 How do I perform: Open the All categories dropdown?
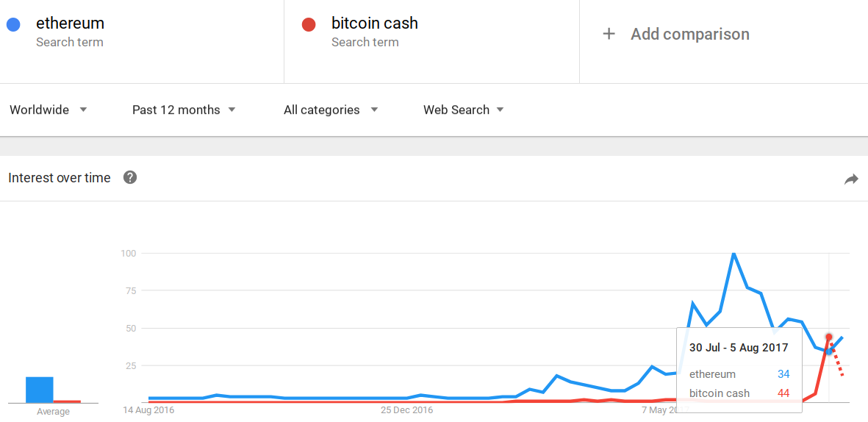331,110
